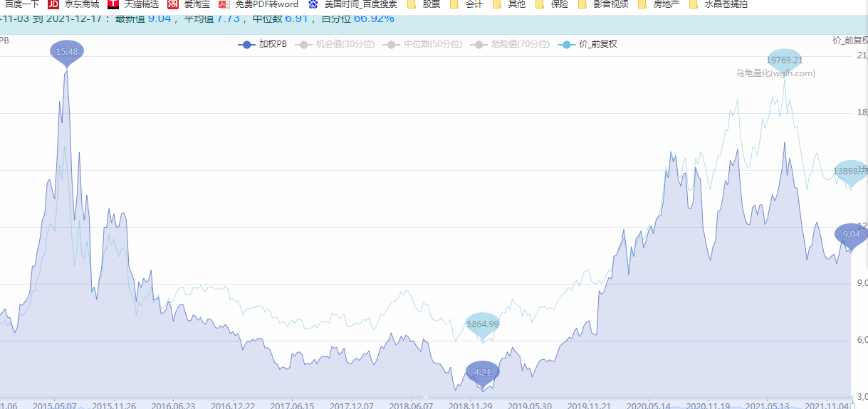Click the 19769.21 price peak marker
The height and width of the screenshot is (409, 868).
pyautogui.click(x=785, y=60)
